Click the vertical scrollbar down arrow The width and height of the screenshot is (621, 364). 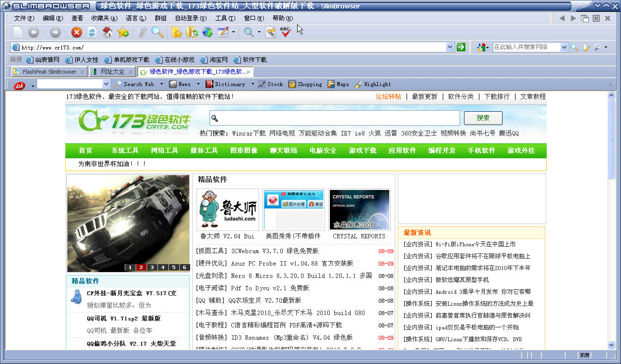click(x=612, y=345)
